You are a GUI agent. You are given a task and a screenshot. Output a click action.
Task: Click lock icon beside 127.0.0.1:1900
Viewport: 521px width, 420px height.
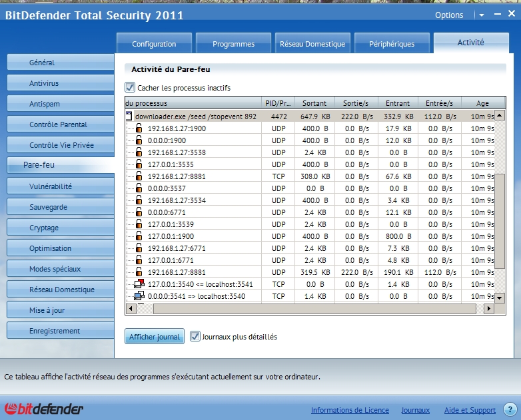tap(139, 236)
